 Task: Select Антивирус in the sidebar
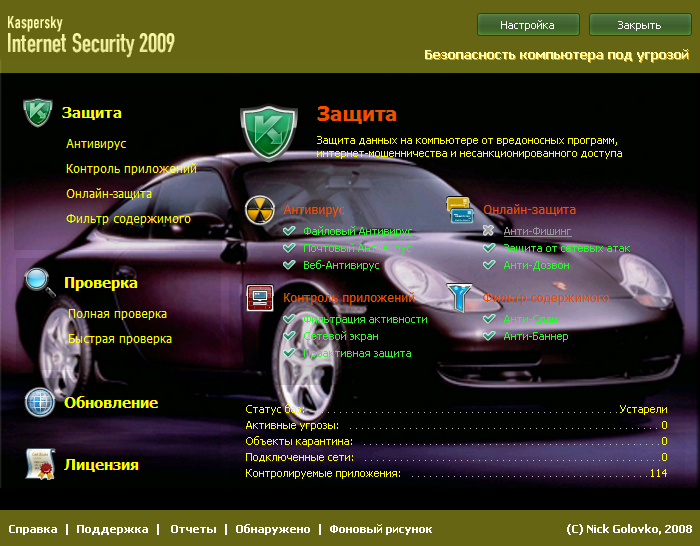[x=96, y=144]
